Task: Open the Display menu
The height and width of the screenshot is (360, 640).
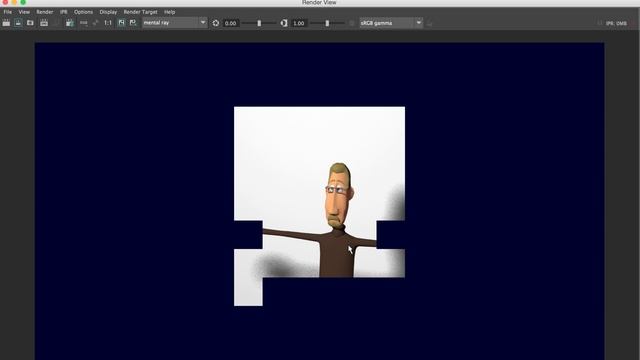Action: pyautogui.click(x=108, y=12)
